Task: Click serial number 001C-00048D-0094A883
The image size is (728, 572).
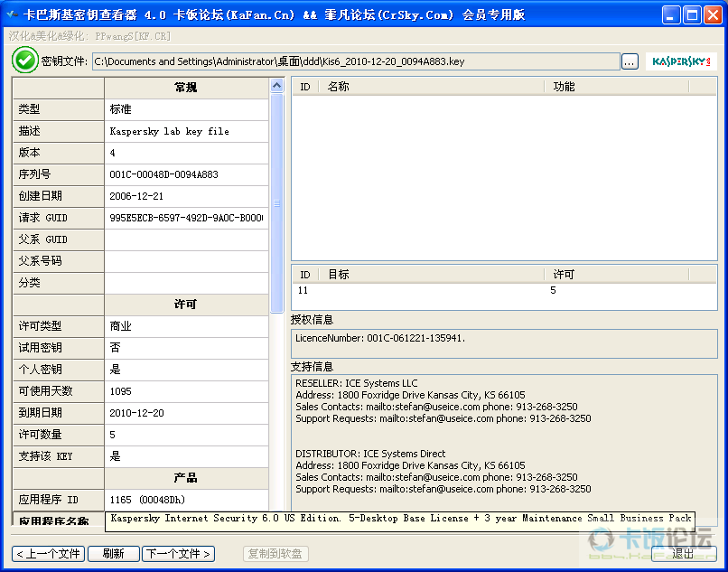Action: point(186,174)
